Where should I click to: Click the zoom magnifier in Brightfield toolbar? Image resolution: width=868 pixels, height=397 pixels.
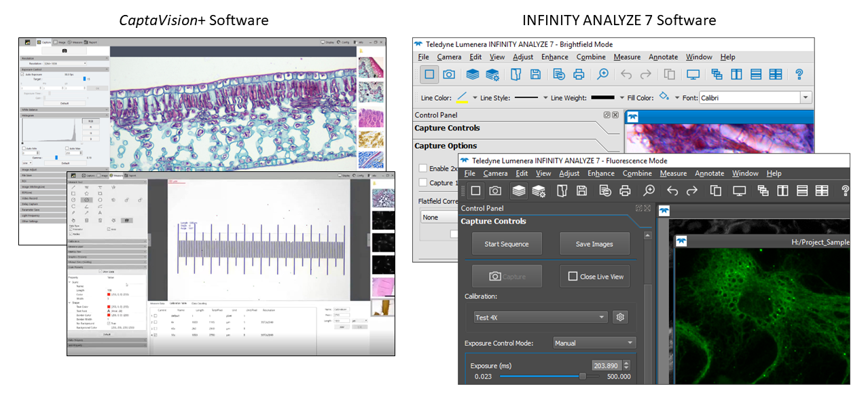[x=602, y=75]
